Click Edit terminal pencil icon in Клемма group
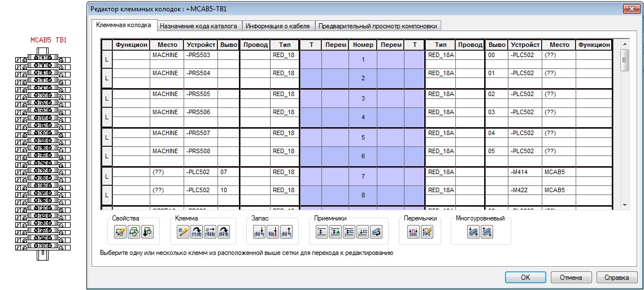The height and width of the screenshot is (290, 644). pos(182,231)
